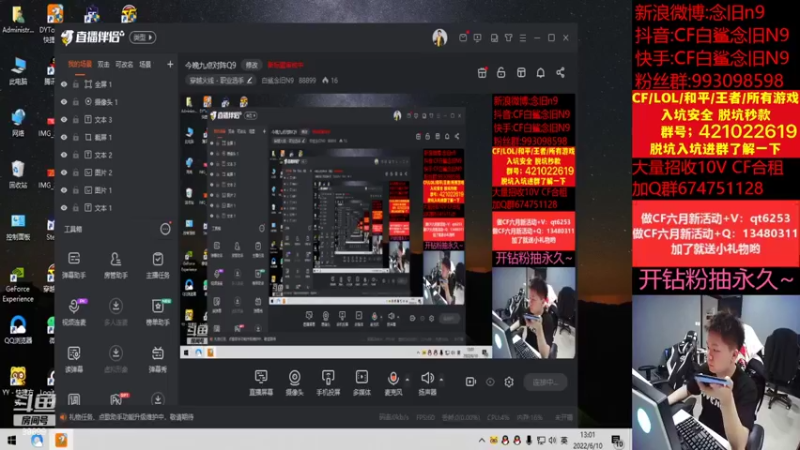Click the streaming status button at bottom right
This screenshot has height=450, width=800.
pos(545,382)
